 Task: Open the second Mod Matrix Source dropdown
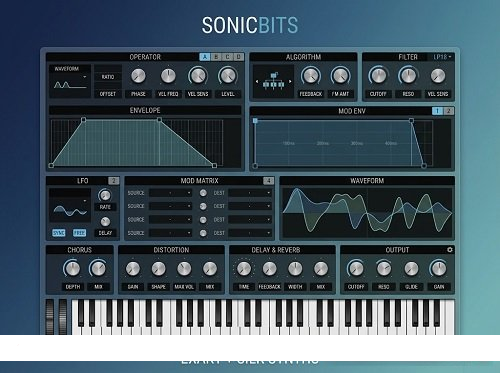pyautogui.click(x=170, y=206)
